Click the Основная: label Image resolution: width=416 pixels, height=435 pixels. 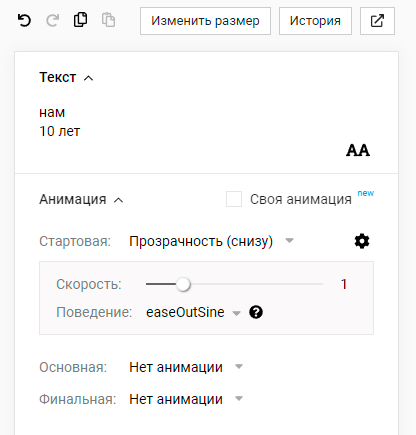click(73, 367)
